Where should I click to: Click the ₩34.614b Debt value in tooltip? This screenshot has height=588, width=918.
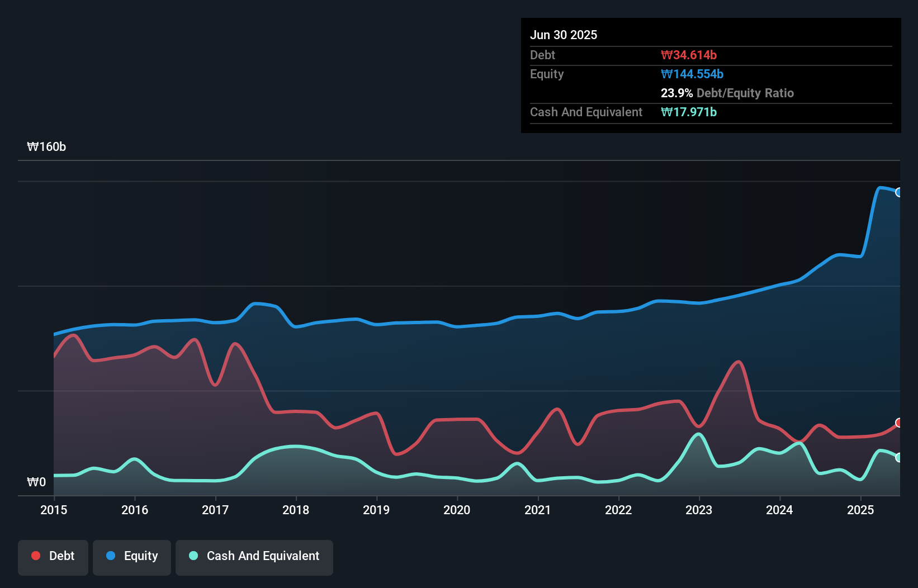point(689,55)
